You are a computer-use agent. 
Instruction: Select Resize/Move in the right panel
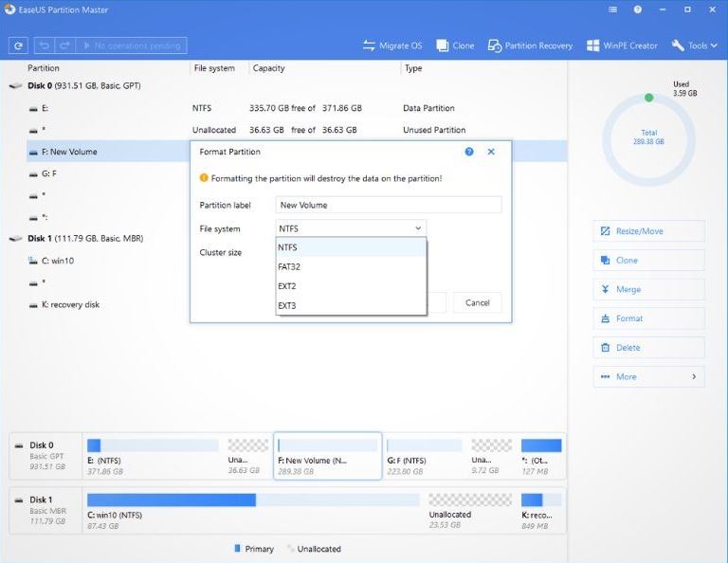click(648, 231)
